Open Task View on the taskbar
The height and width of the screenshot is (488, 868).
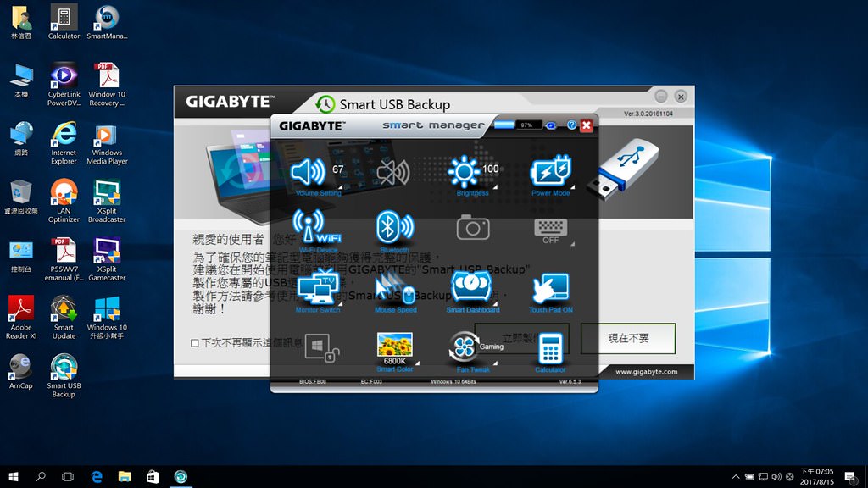click(x=68, y=476)
